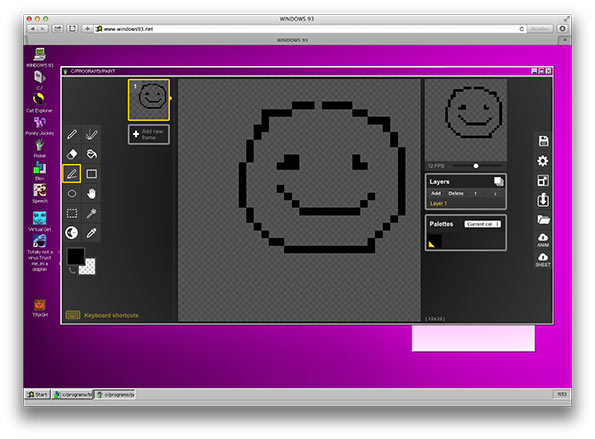Open the TRASH desktop icon
The width and height of the screenshot is (595, 439).
39,308
